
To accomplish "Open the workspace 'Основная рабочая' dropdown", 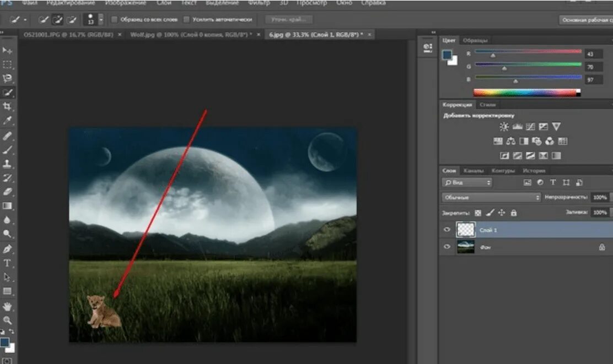I will tap(586, 20).
